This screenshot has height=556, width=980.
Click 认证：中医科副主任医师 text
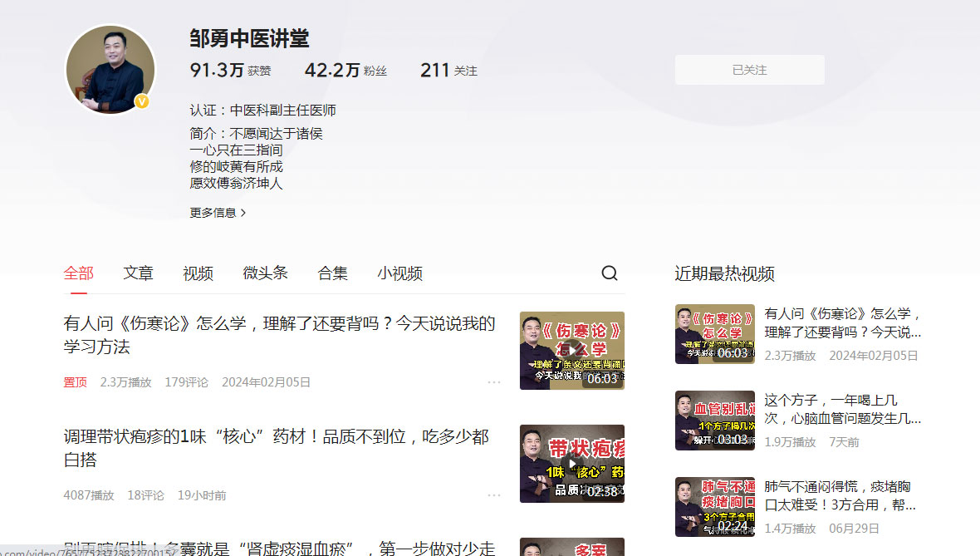[x=263, y=111]
